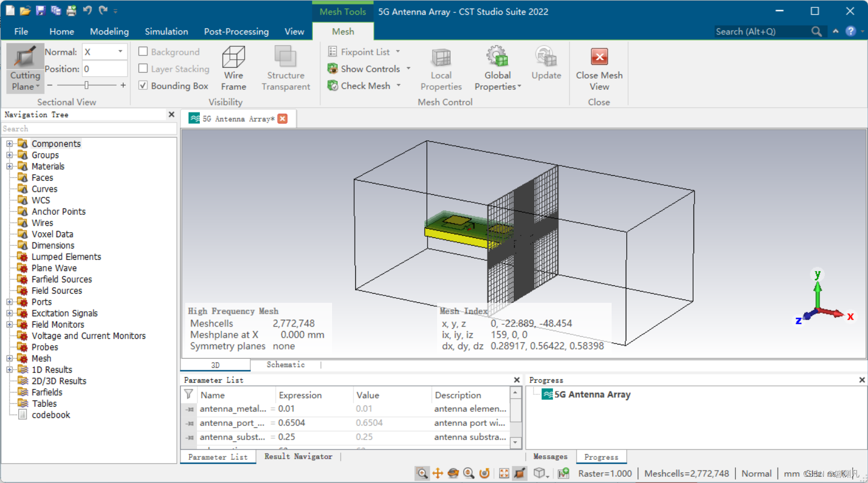Close the Navigation Tree panel
The height and width of the screenshot is (483, 868).
tap(172, 114)
